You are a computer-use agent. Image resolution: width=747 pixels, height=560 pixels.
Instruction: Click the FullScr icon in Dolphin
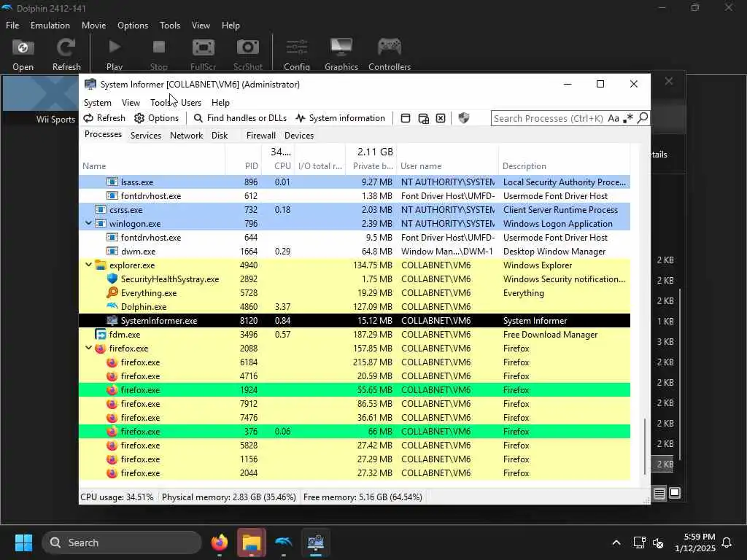[204, 47]
